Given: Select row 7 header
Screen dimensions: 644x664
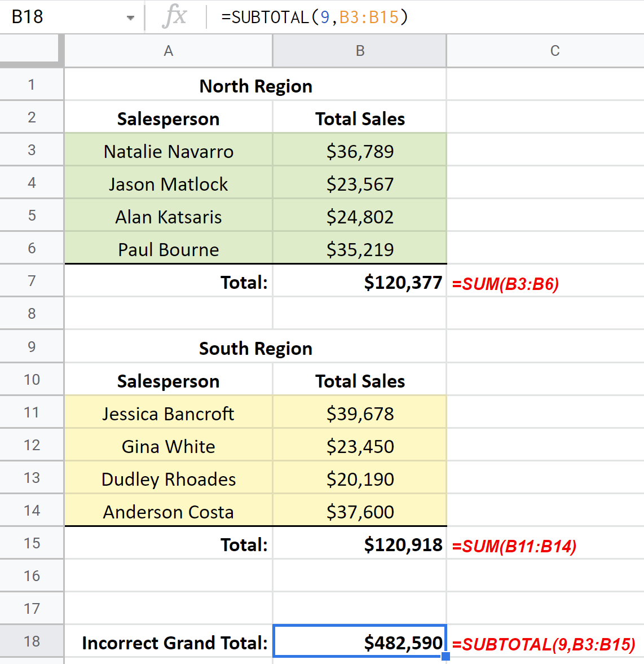Looking at the screenshot, I should coord(32,281).
